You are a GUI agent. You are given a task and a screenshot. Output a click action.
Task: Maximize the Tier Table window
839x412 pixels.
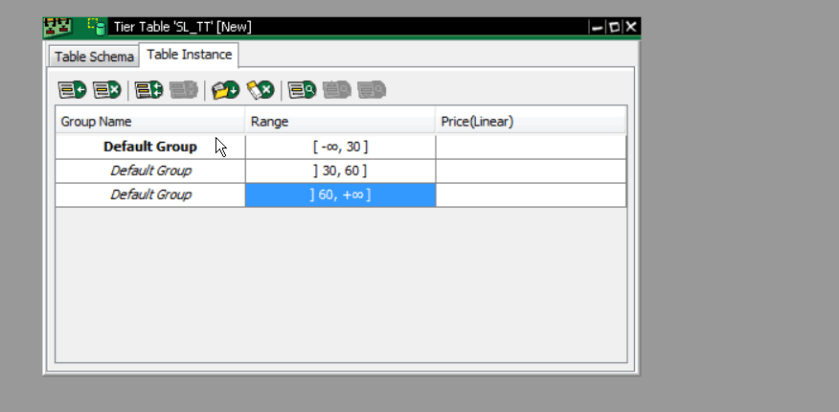[x=614, y=27]
